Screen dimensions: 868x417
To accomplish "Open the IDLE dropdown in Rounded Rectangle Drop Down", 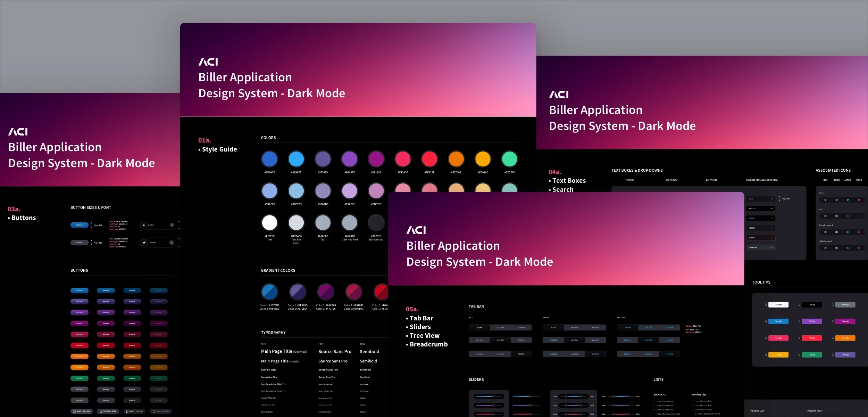I will pyautogui.click(x=760, y=199).
